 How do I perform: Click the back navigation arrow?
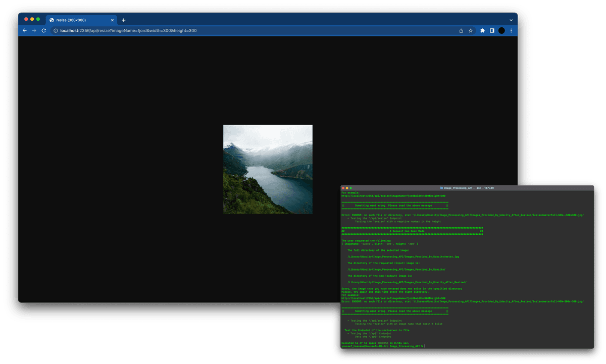tap(24, 30)
